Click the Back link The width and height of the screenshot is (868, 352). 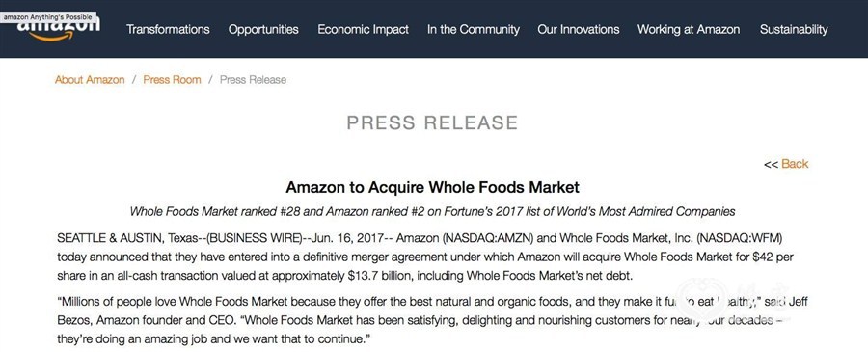(795, 164)
